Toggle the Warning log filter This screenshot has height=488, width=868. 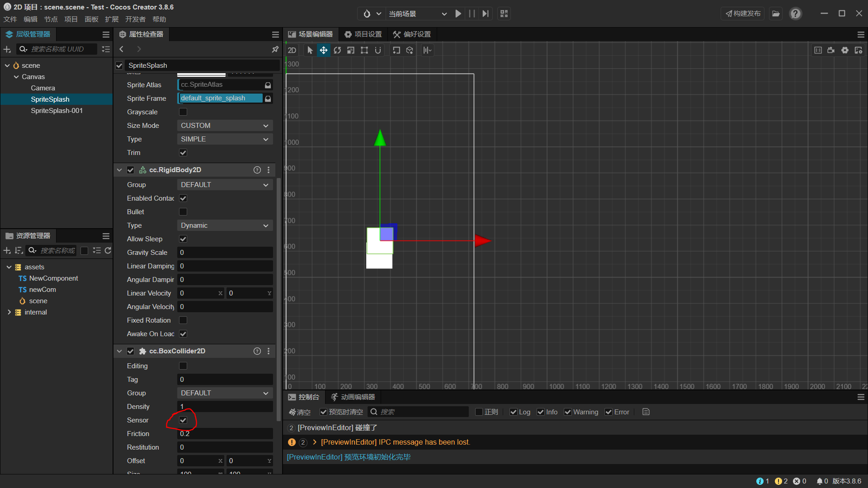(x=568, y=412)
